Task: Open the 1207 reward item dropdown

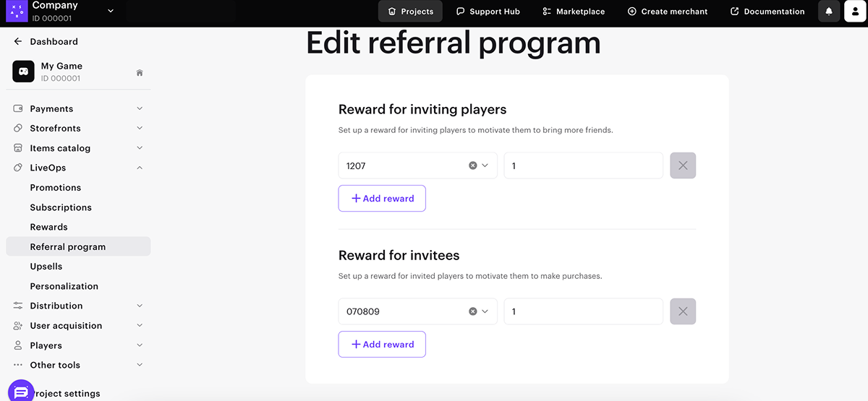Action: pyautogui.click(x=485, y=165)
